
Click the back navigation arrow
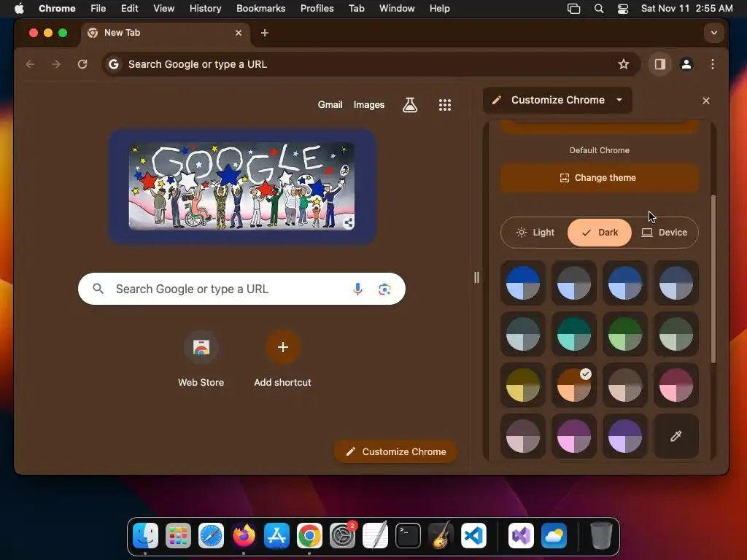[x=30, y=64]
